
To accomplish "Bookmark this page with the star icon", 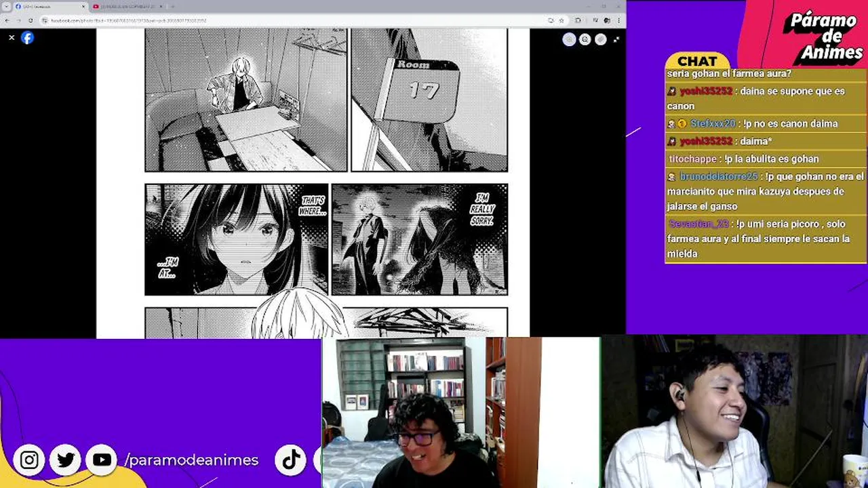I will 561,20.
